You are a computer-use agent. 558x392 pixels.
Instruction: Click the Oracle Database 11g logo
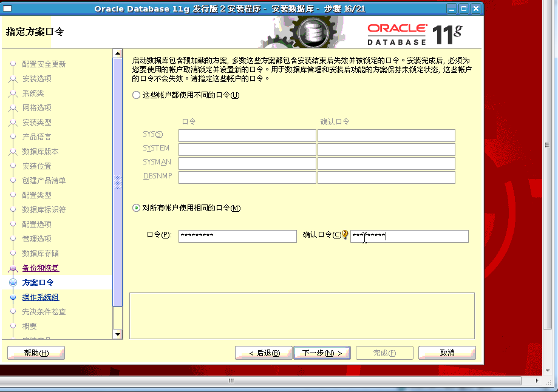pyautogui.click(x=415, y=35)
